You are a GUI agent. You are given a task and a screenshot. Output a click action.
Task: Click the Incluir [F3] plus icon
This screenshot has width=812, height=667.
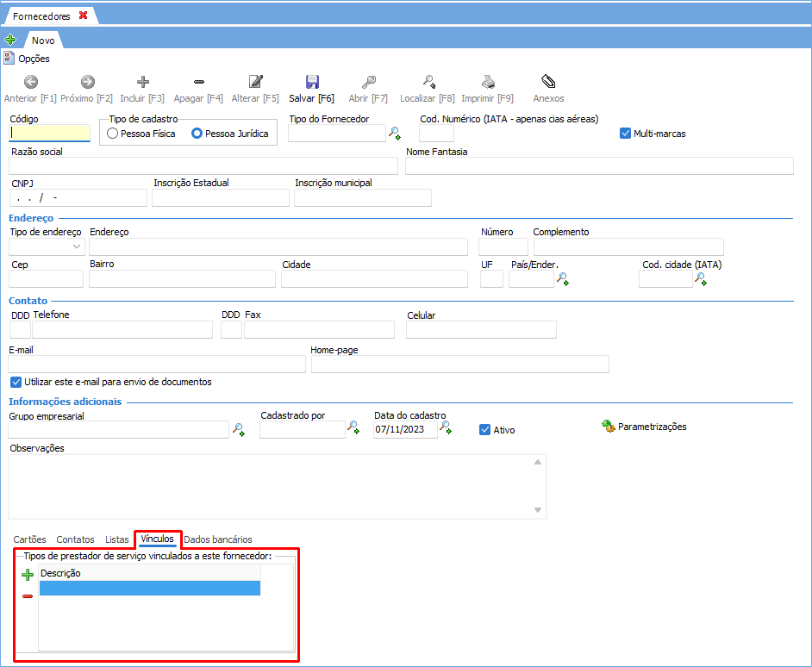(x=143, y=82)
